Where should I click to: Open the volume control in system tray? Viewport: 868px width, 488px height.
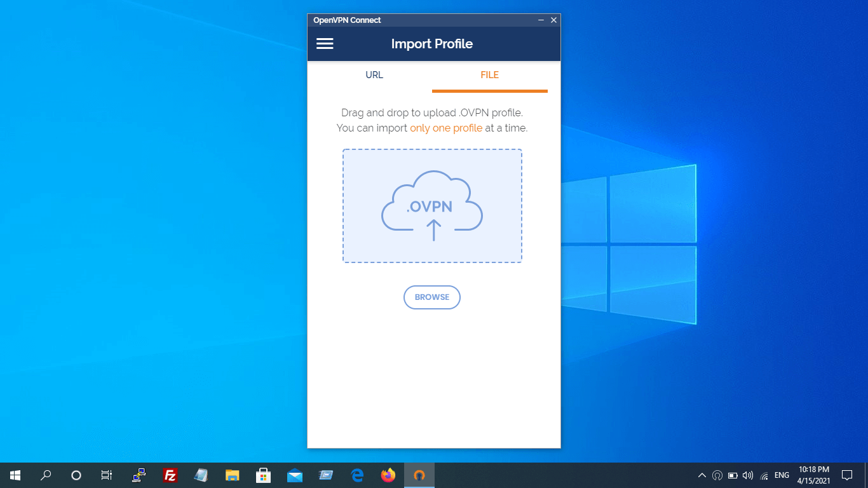pyautogui.click(x=748, y=475)
